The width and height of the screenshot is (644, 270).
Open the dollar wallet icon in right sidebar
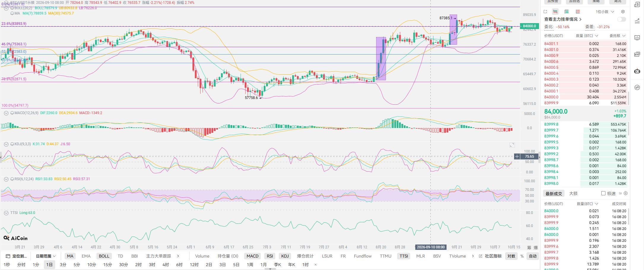pyautogui.click(x=637, y=4)
